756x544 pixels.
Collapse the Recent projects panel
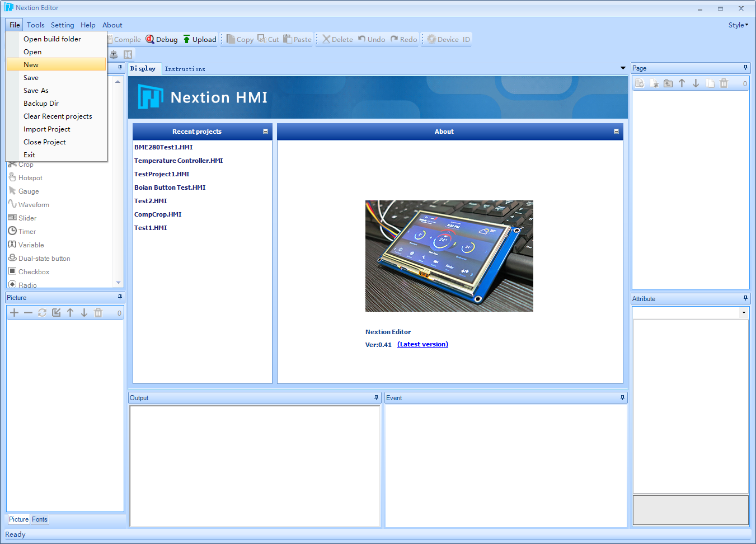265,131
